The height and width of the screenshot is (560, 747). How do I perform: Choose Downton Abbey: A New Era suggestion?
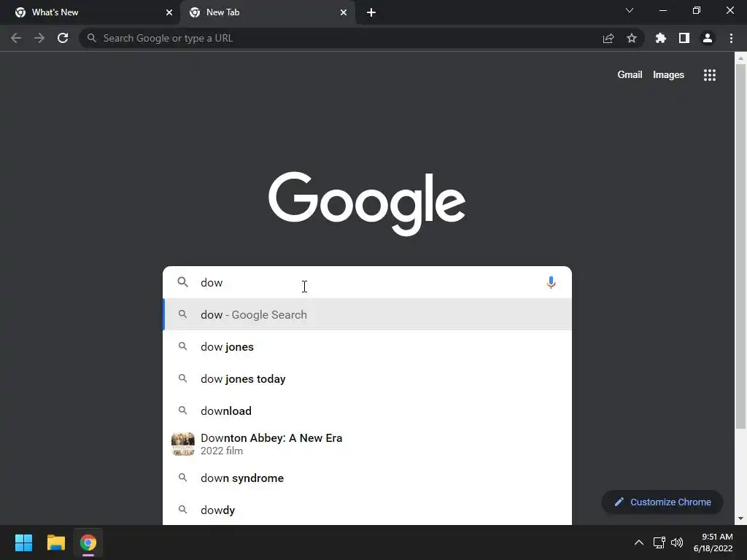click(368, 444)
